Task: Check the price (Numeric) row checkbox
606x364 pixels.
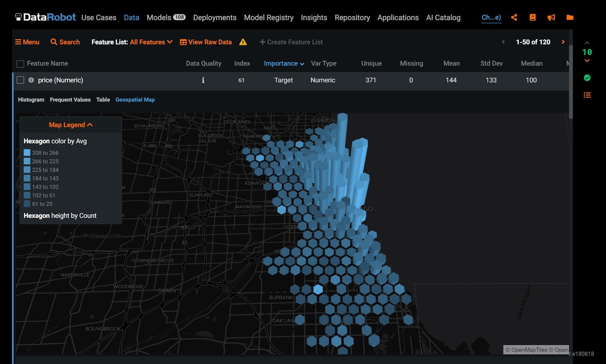Action: point(20,80)
